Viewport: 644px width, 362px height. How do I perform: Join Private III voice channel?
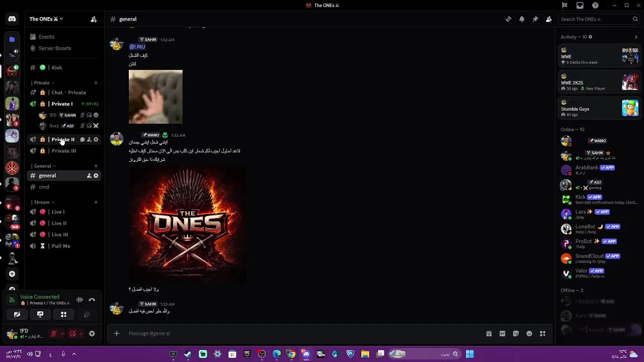64,151
